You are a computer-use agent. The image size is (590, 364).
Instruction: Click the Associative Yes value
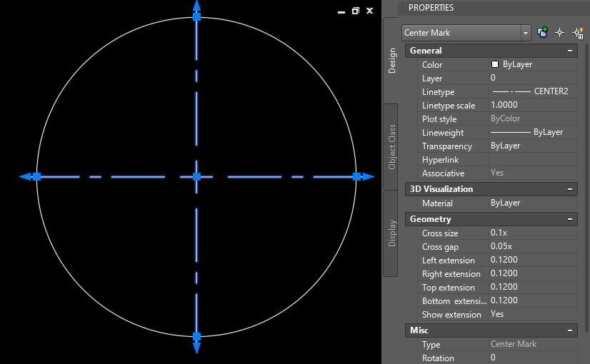533,173
